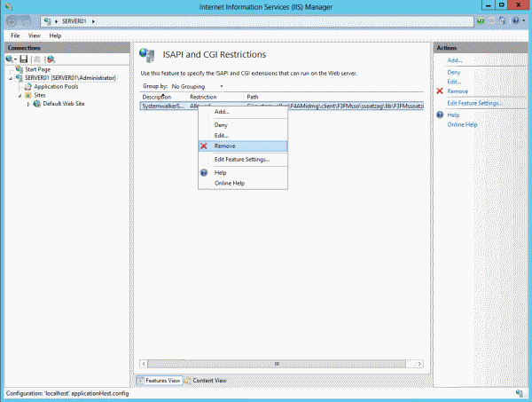This screenshot has height=402, width=532.
Task: Collapse the Sites tree node
Action: (x=20, y=96)
